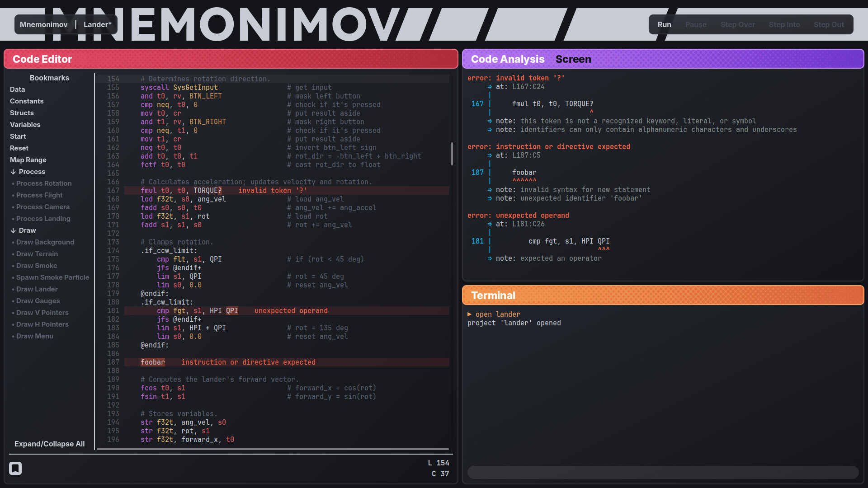Collapse the Process bookmark group arrow
Image resolution: width=868 pixels, height=488 pixels.
pos(13,172)
